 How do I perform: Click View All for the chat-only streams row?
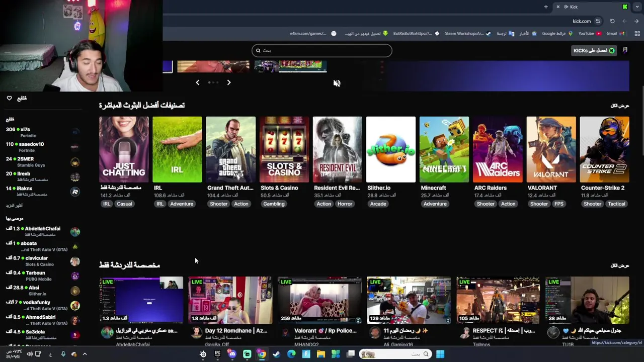pos(620,265)
